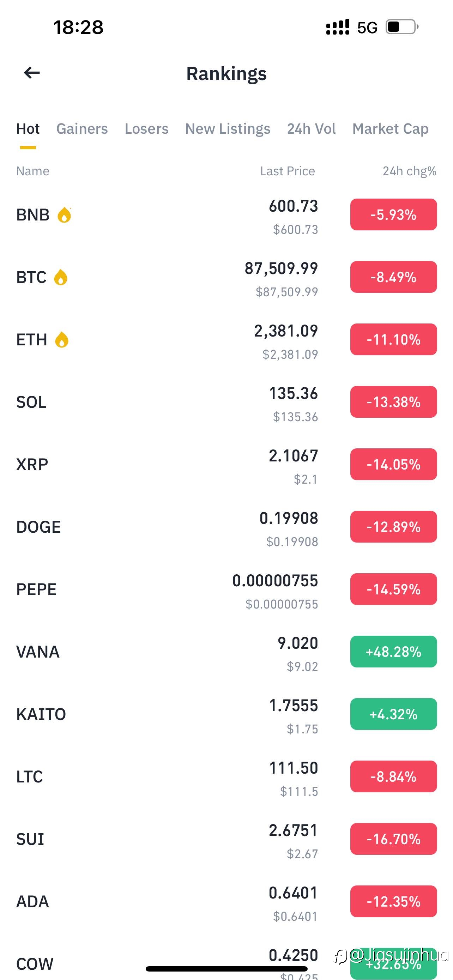Tap the battery icon in status bar

coord(402,27)
